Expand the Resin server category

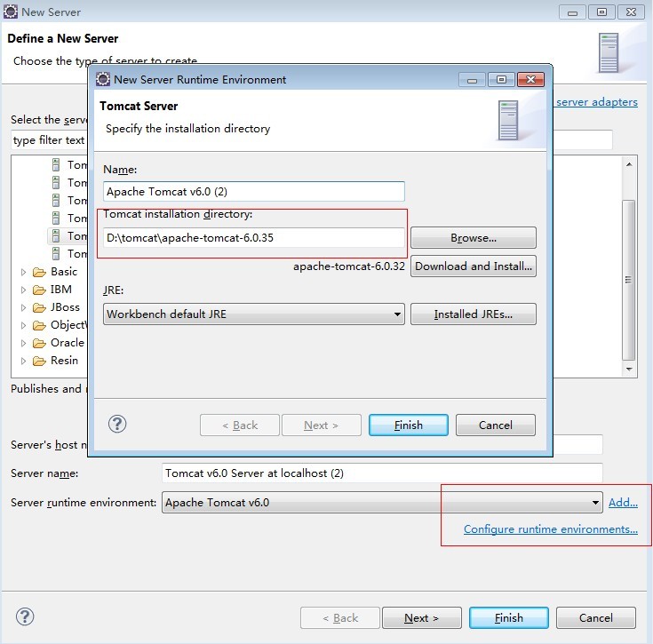click(23, 361)
